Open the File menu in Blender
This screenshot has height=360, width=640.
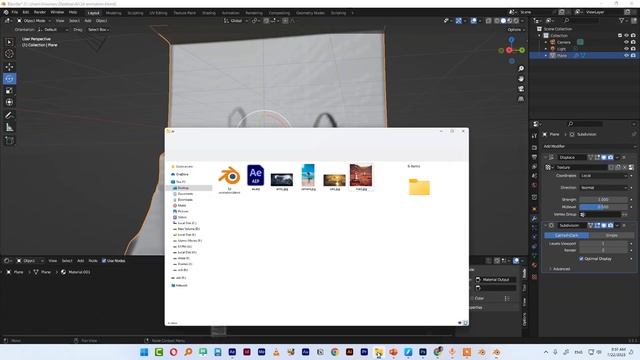pyautogui.click(x=15, y=12)
